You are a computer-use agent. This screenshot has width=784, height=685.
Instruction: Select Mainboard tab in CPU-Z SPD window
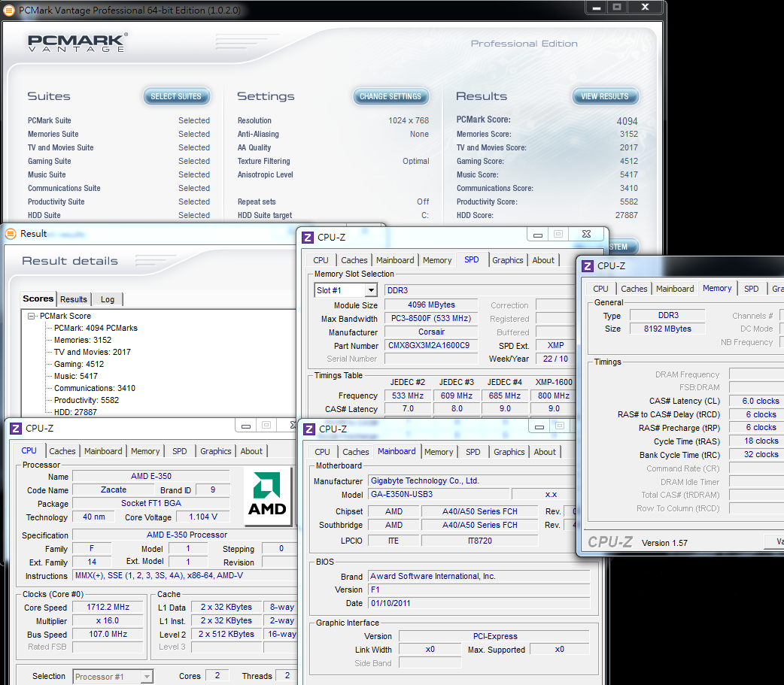click(395, 260)
